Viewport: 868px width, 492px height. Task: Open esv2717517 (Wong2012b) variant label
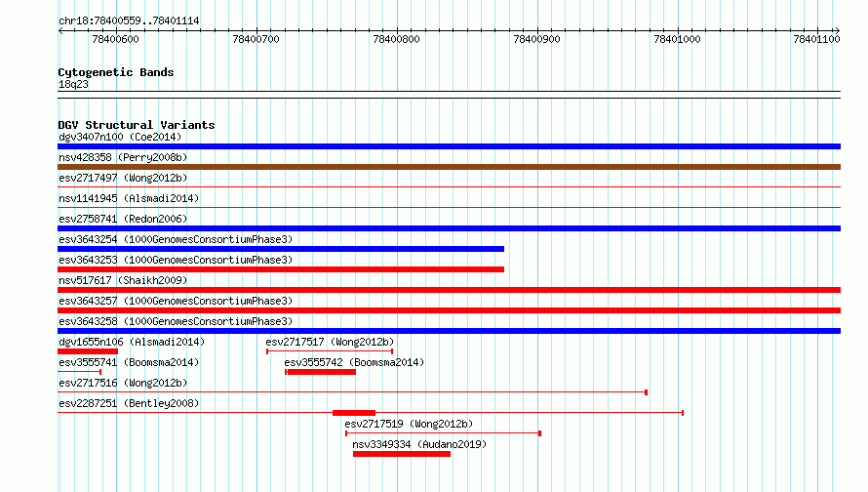pyautogui.click(x=330, y=342)
